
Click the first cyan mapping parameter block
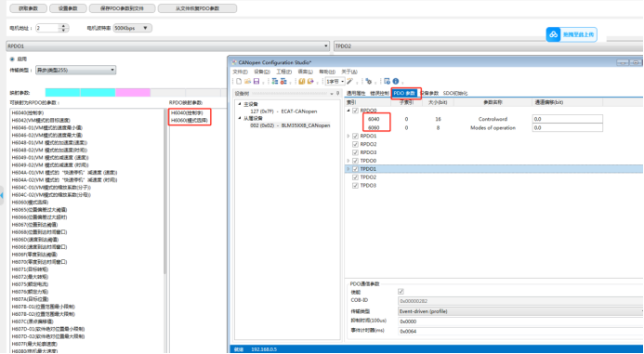coord(63,93)
